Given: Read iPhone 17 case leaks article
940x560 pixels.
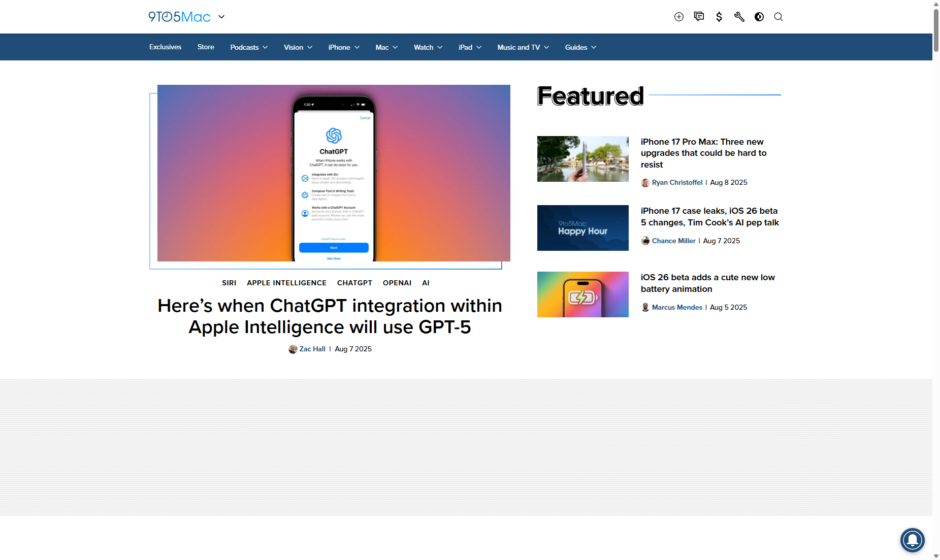Looking at the screenshot, I should [x=709, y=216].
